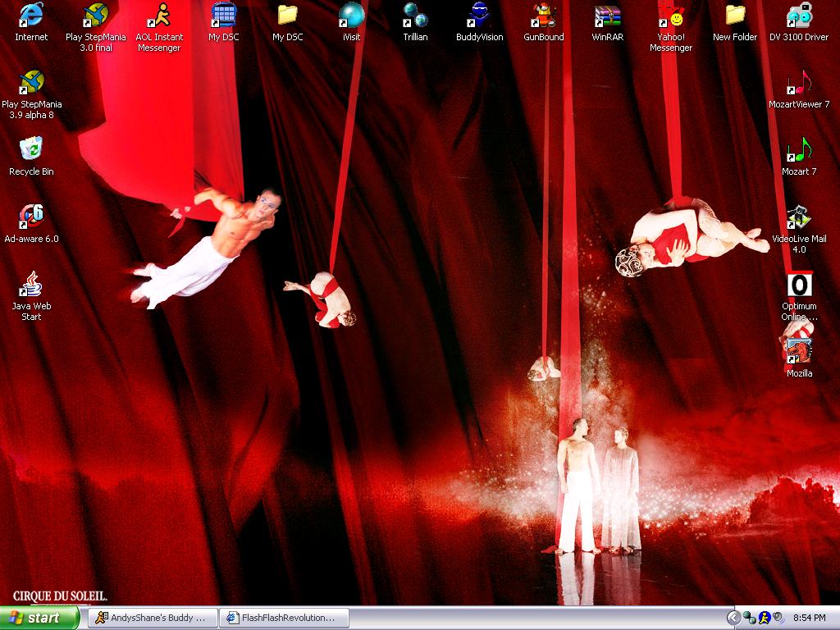Open volume speaker tray icon
The height and width of the screenshot is (630, 840).
pyautogui.click(x=778, y=619)
